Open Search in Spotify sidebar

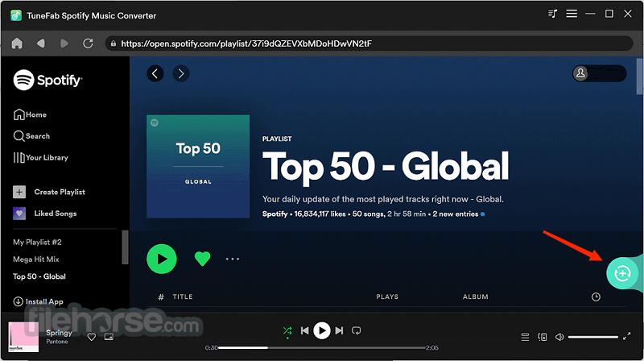[31, 136]
